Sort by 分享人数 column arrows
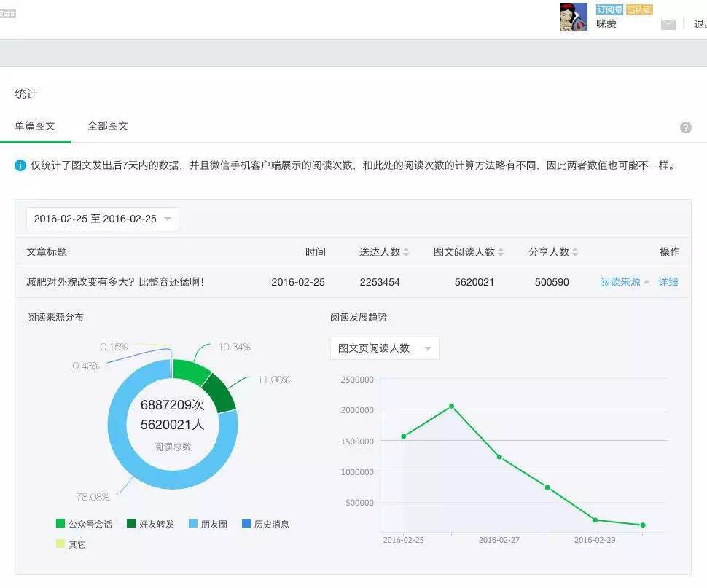Viewport: 707px width, 588px height. pyautogui.click(x=575, y=252)
